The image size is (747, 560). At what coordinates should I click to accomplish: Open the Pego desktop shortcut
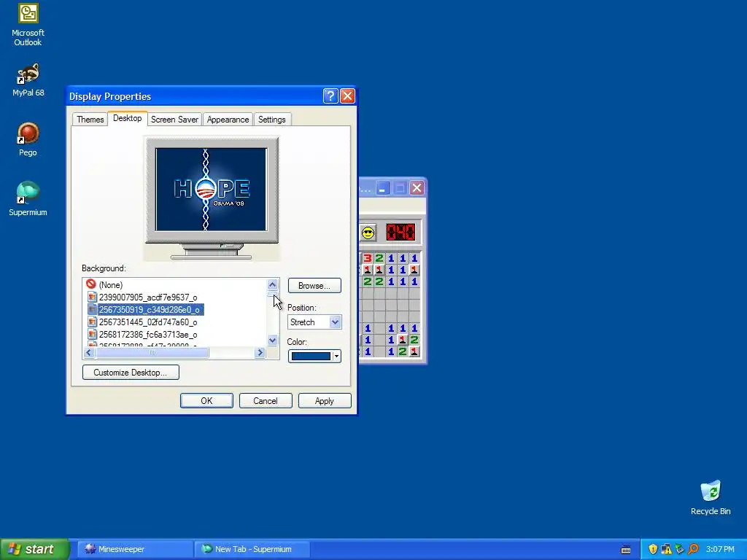click(28, 139)
